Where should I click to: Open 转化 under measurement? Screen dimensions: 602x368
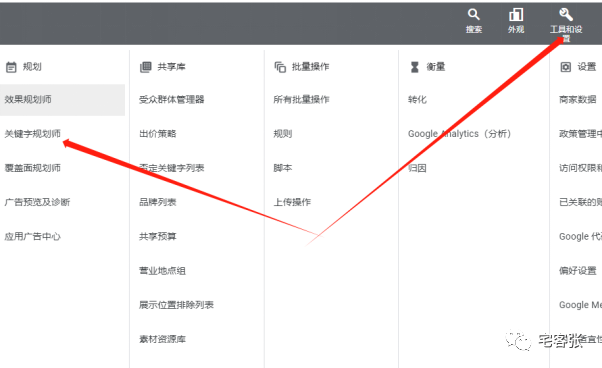417,100
